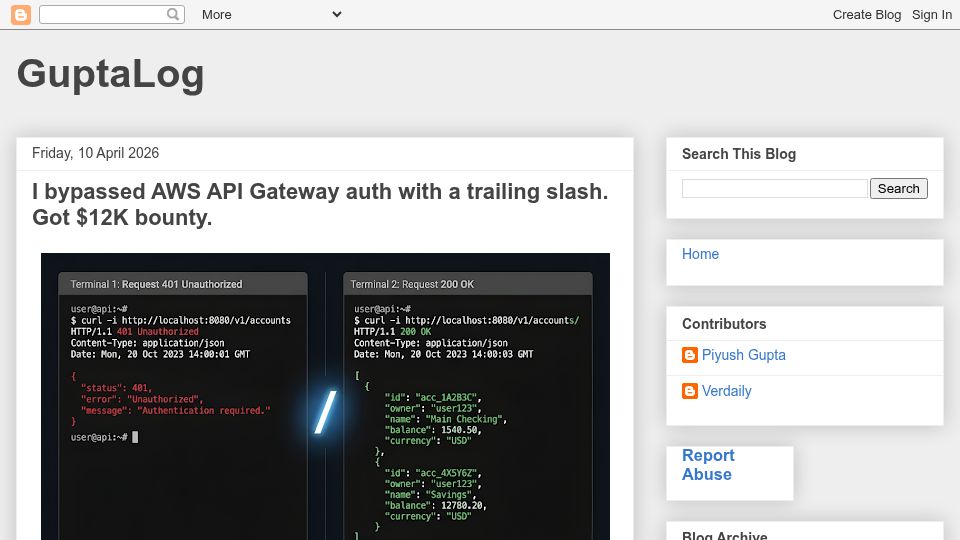Screen dimensions: 960x540
Task: Click the Blogger icon beside Verdaily
Action: tap(690, 391)
